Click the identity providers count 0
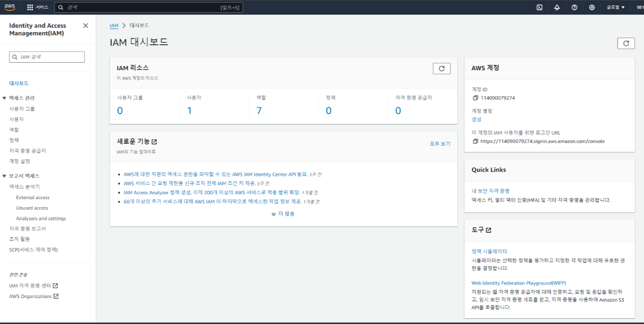This screenshot has width=644, height=324. click(398, 111)
